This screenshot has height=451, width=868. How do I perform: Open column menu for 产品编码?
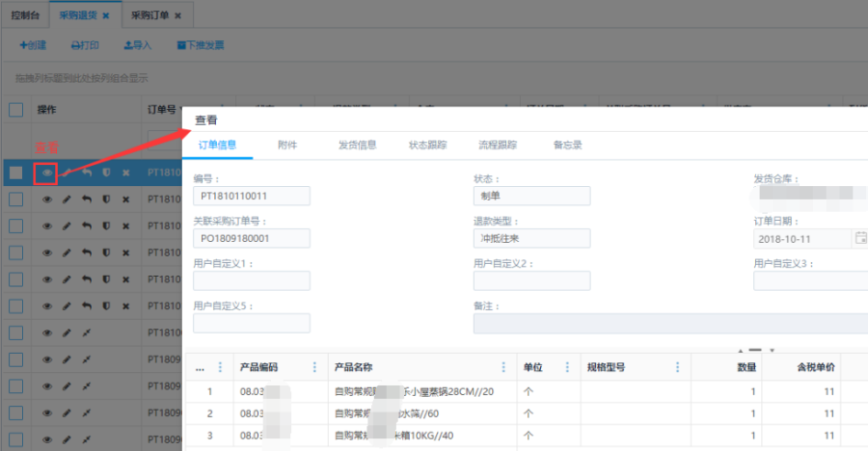point(314,367)
